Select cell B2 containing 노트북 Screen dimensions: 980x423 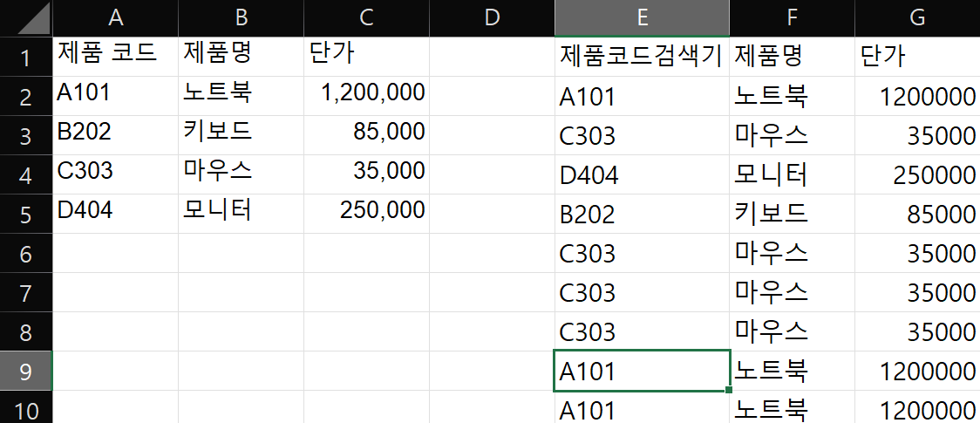(242, 96)
